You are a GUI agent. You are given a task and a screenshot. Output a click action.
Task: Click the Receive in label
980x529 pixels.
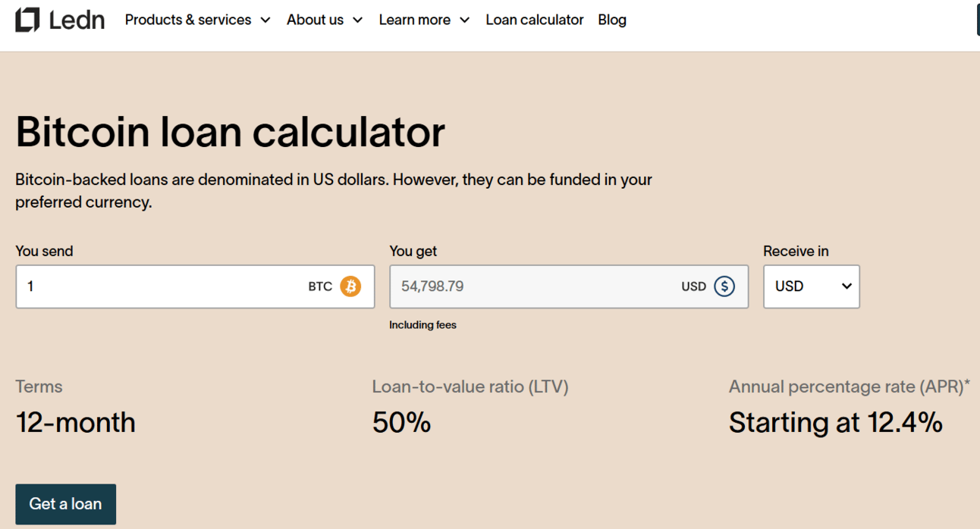coord(796,251)
